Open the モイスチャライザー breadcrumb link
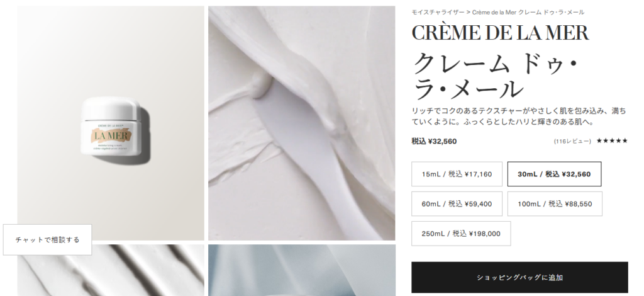 point(438,13)
